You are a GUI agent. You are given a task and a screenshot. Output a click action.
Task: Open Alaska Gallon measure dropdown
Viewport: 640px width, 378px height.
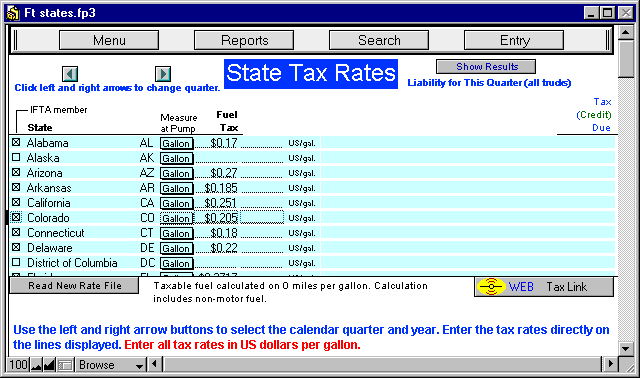tap(176, 158)
